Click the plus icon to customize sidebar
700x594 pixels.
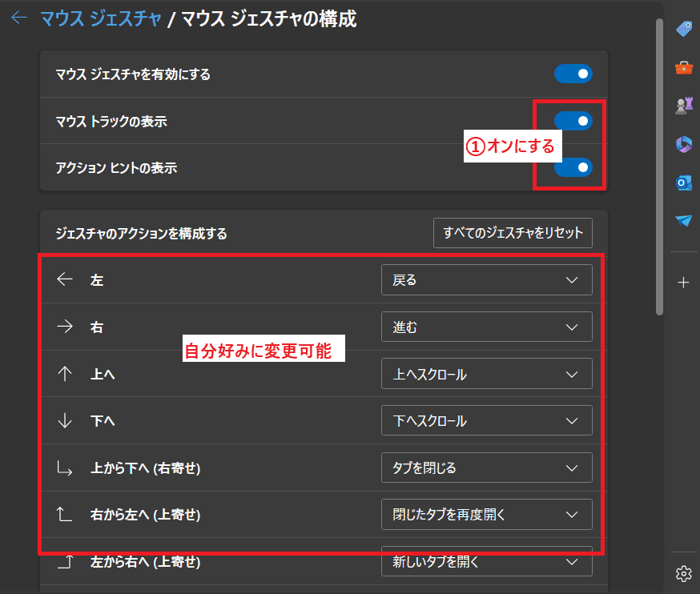pos(683,283)
